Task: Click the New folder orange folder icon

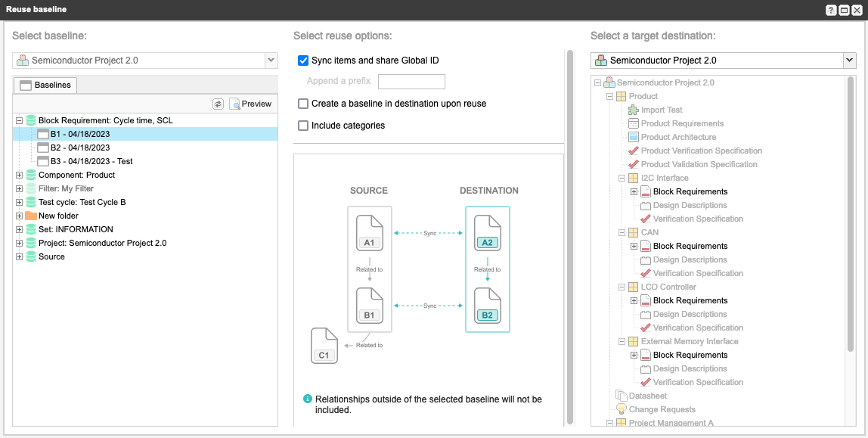Action: click(x=30, y=216)
